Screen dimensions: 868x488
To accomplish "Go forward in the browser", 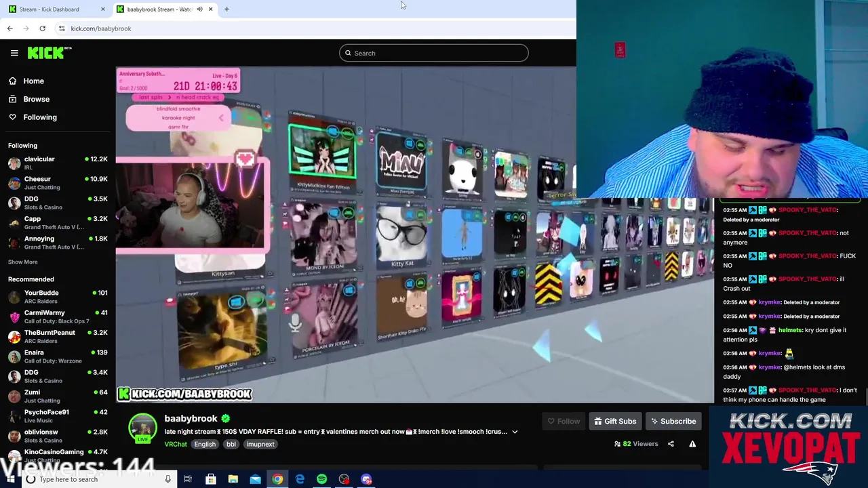I will point(26,28).
